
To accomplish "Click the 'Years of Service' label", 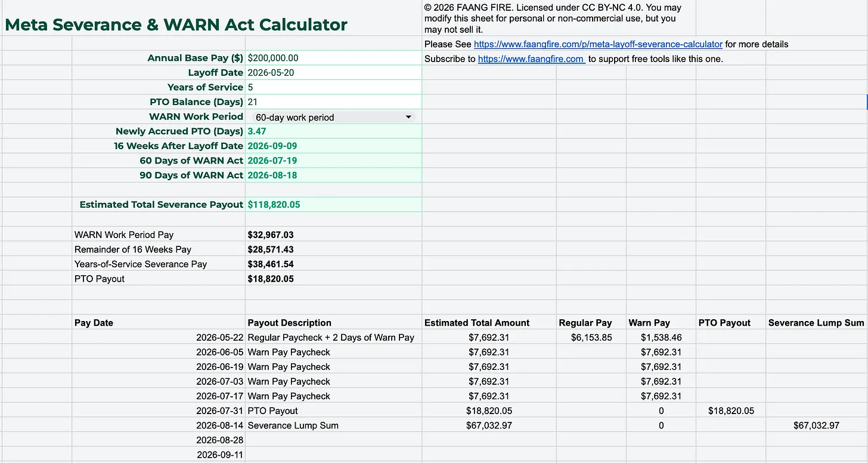I will (206, 87).
